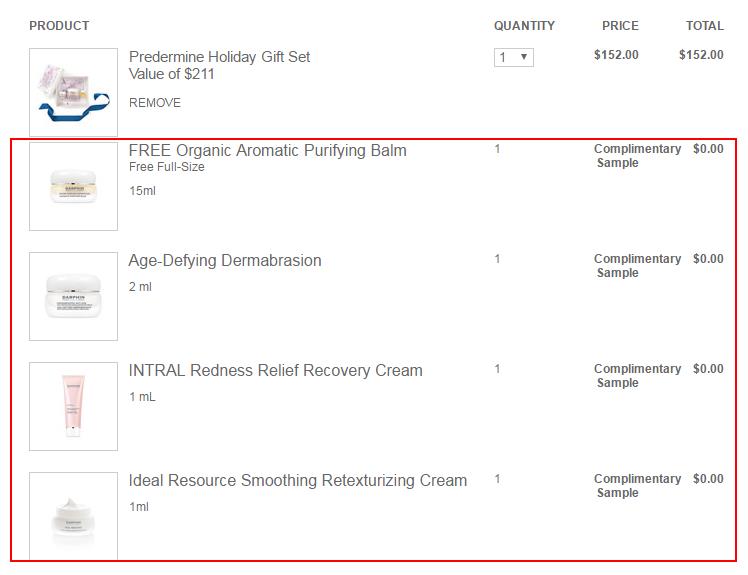Image resolution: width=748 pixels, height=575 pixels.
Task: Open the Predermine Holiday Gift Set product link
Action: (219, 57)
